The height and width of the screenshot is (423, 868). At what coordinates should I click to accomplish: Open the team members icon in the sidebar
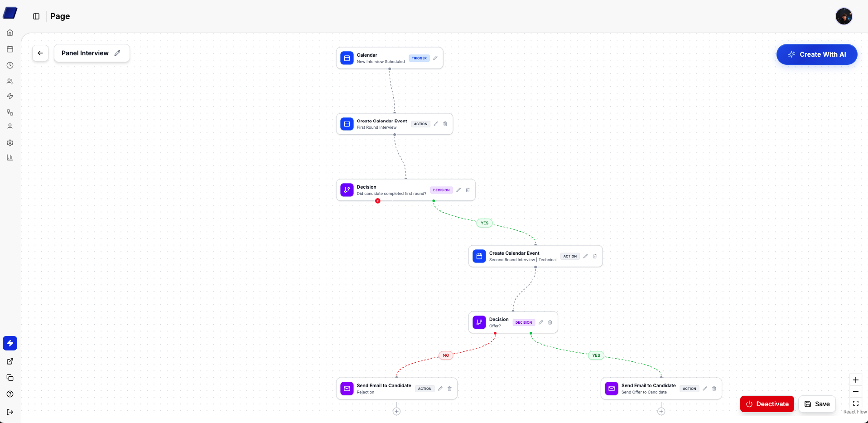click(10, 82)
